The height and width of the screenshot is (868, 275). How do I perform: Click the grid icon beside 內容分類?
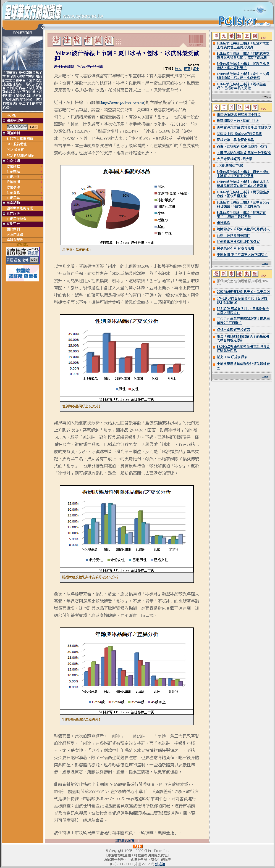coord(4,161)
